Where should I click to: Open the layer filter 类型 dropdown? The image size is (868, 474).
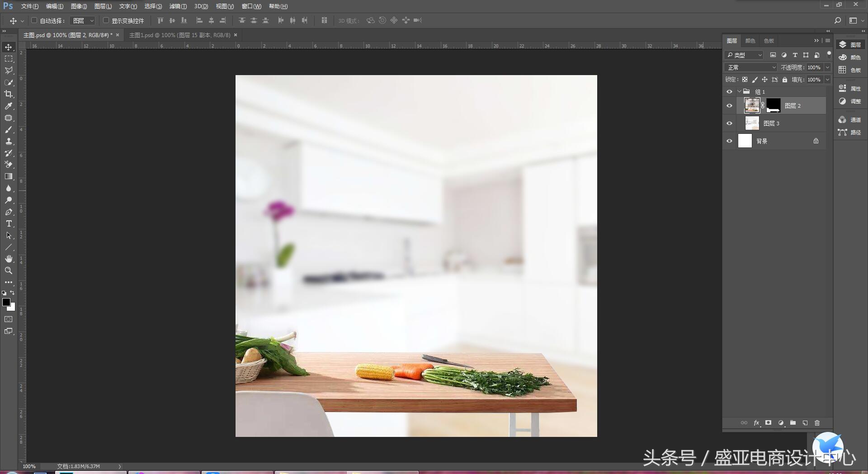tap(744, 55)
